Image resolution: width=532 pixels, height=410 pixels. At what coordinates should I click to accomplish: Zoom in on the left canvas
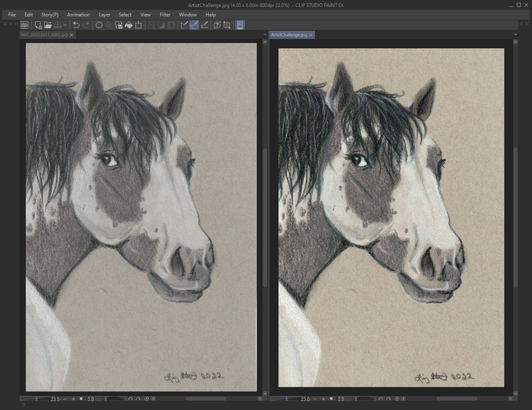coord(73,399)
